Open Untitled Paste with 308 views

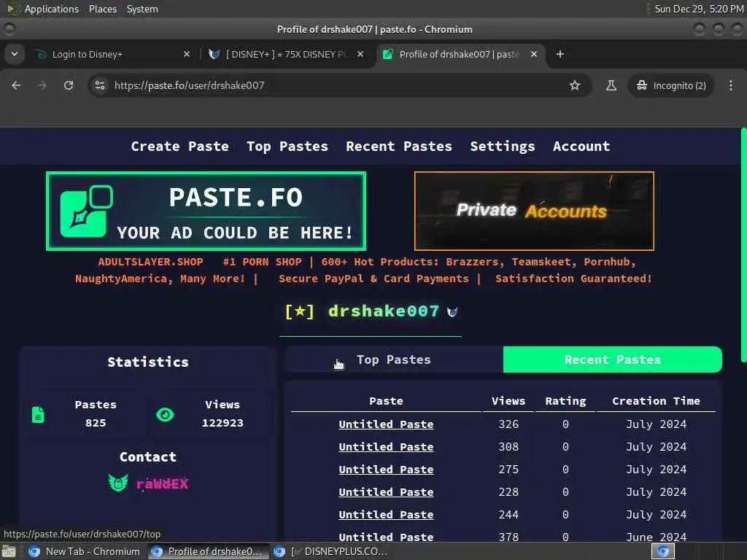tap(386, 447)
